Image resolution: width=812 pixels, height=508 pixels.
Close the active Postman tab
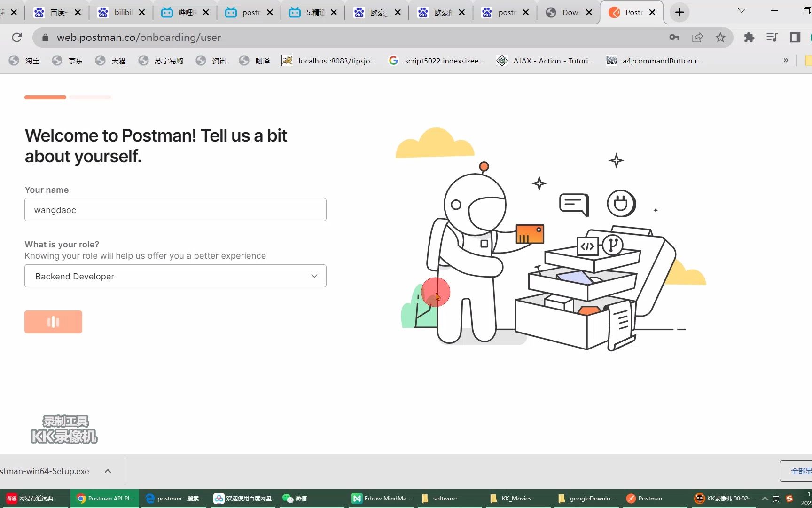click(x=652, y=12)
